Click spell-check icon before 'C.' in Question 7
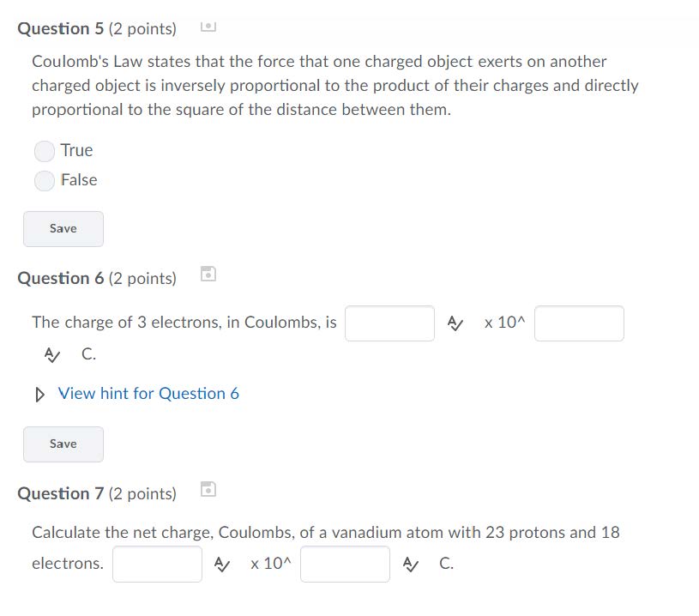 point(411,565)
